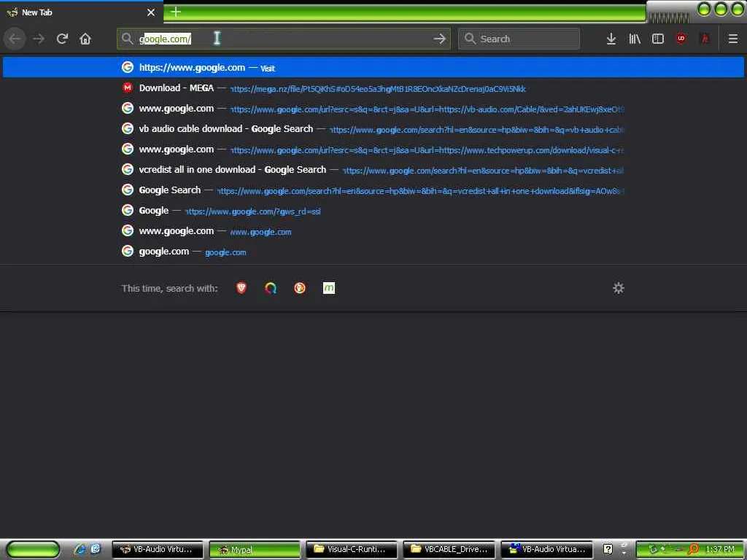Open the Downloads panel

[x=611, y=39]
